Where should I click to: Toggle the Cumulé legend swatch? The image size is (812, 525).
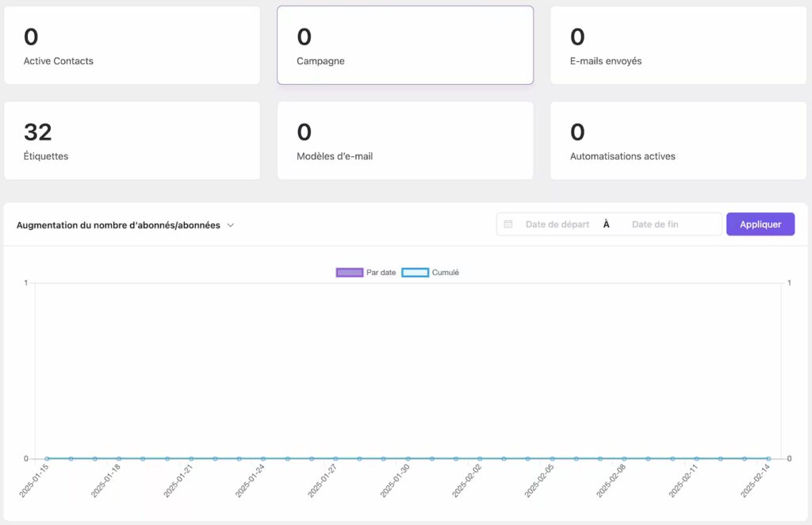415,272
